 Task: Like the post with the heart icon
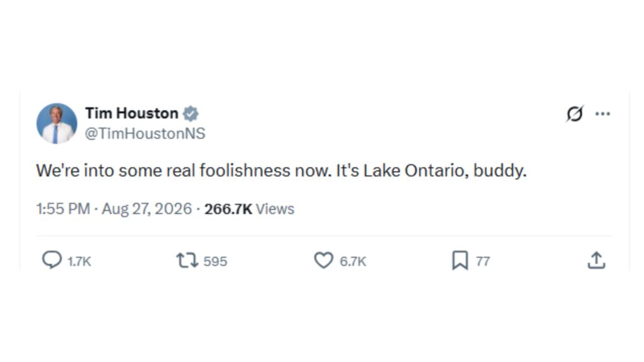click(x=324, y=260)
